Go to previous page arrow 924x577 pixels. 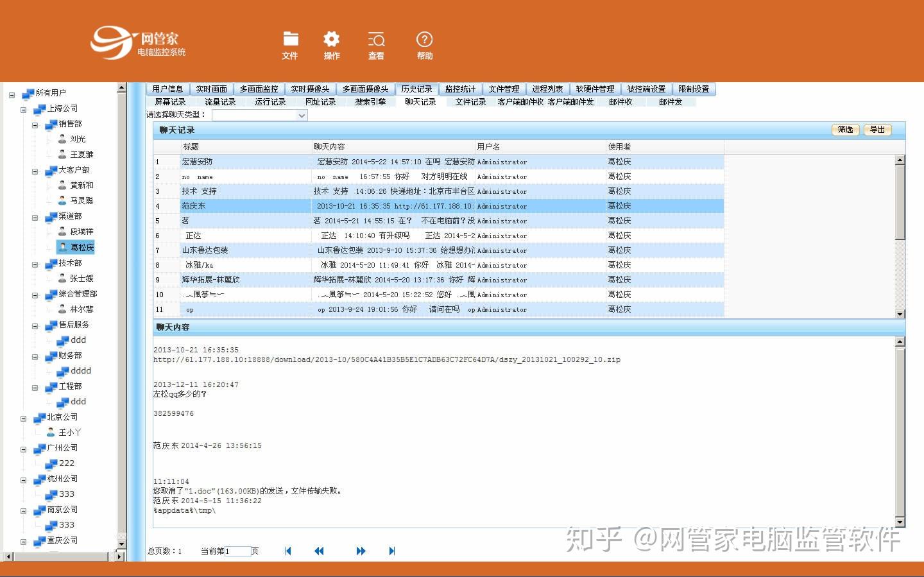[319, 551]
